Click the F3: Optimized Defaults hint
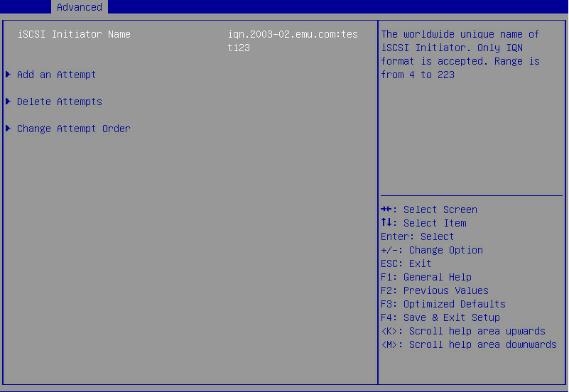Image resolution: width=569 pixels, height=392 pixels. click(443, 304)
